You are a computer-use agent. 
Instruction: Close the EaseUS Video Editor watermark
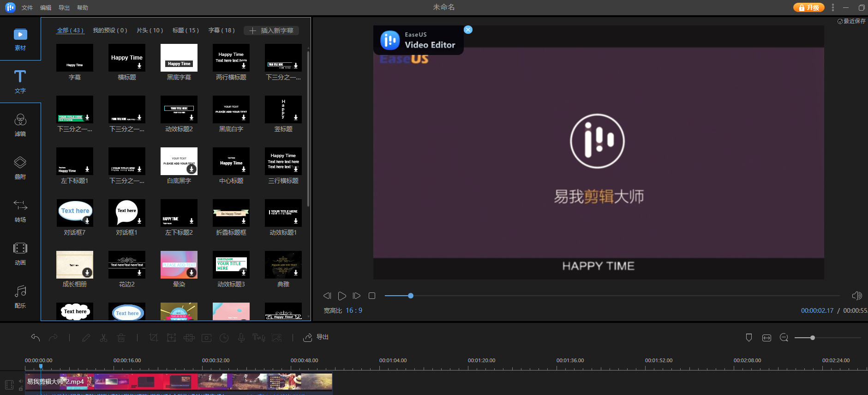pos(468,30)
